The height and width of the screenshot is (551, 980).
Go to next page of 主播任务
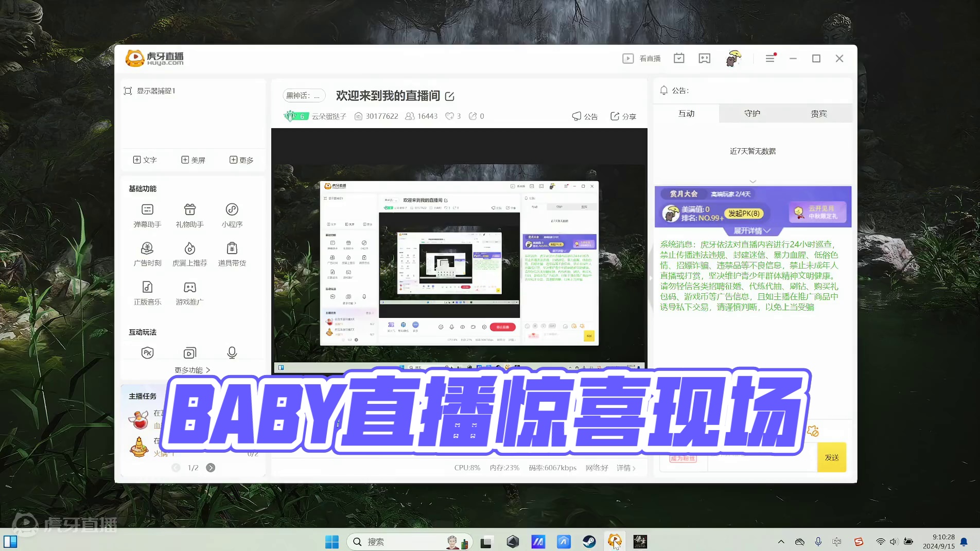point(211,468)
